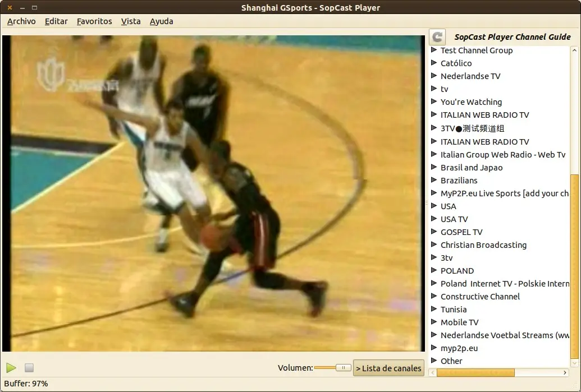This screenshot has width=581, height=392.
Task: Click the Buffer: 97% status text
Action: pyautogui.click(x=26, y=384)
